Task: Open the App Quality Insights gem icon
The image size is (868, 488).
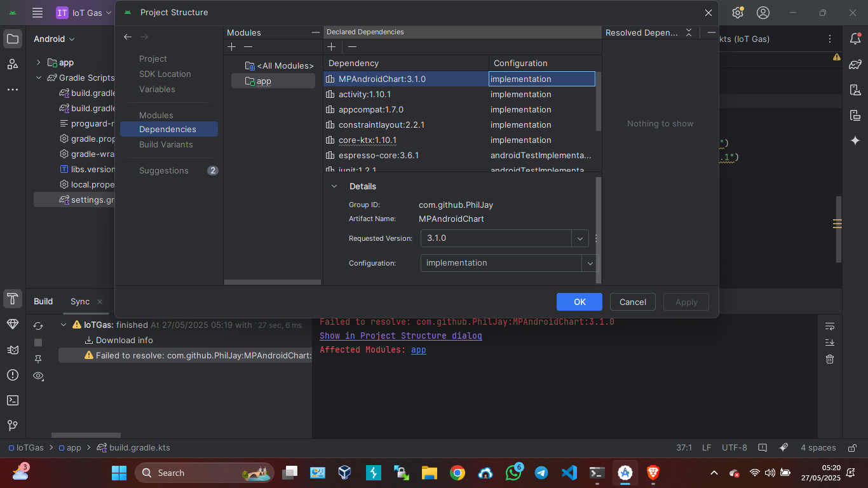Action: click(13, 324)
